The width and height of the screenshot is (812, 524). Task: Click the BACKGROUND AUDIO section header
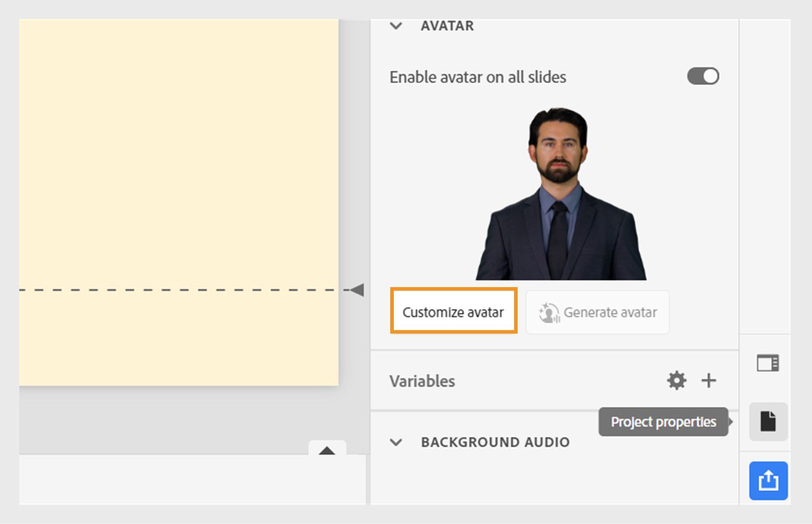pos(495,442)
